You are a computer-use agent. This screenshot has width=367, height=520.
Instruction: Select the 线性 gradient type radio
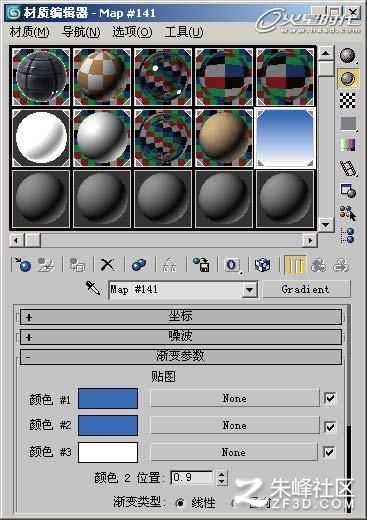(x=180, y=502)
